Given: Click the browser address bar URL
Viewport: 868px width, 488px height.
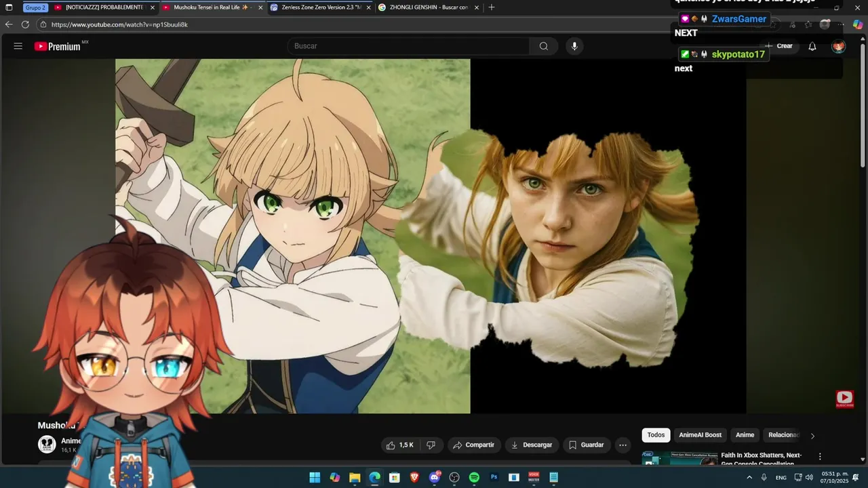Looking at the screenshot, I should (x=119, y=24).
